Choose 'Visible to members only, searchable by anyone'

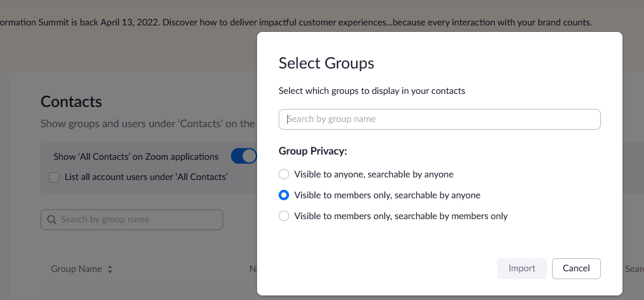[284, 195]
